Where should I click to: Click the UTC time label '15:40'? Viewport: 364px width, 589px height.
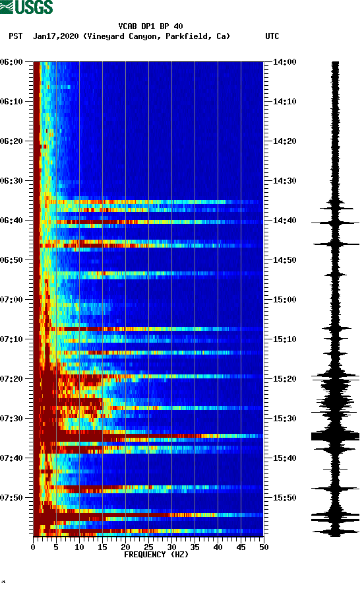[x=284, y=458]
